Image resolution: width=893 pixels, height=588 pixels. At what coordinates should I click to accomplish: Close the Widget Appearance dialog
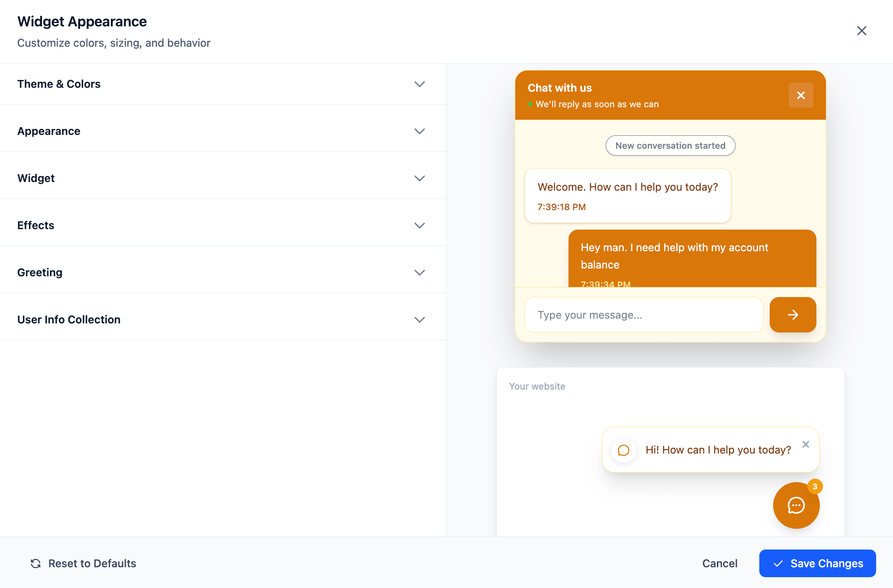(x=861, y=31)
